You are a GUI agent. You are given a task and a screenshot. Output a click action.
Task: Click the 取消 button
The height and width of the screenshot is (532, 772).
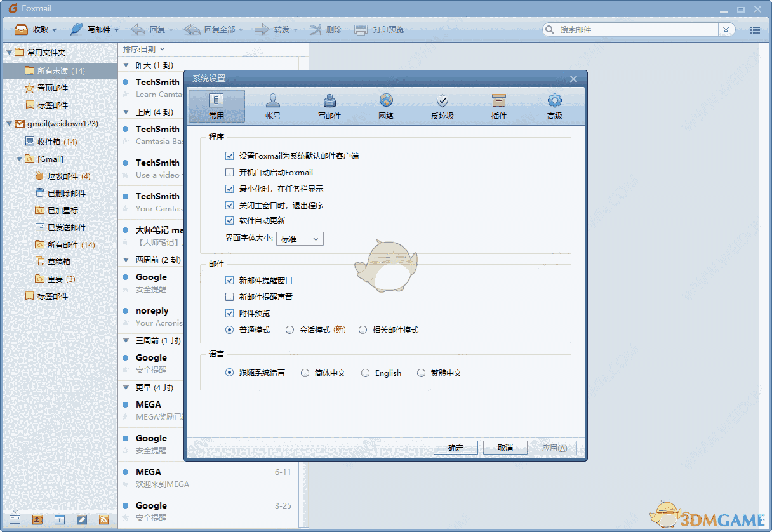[505, 448]
